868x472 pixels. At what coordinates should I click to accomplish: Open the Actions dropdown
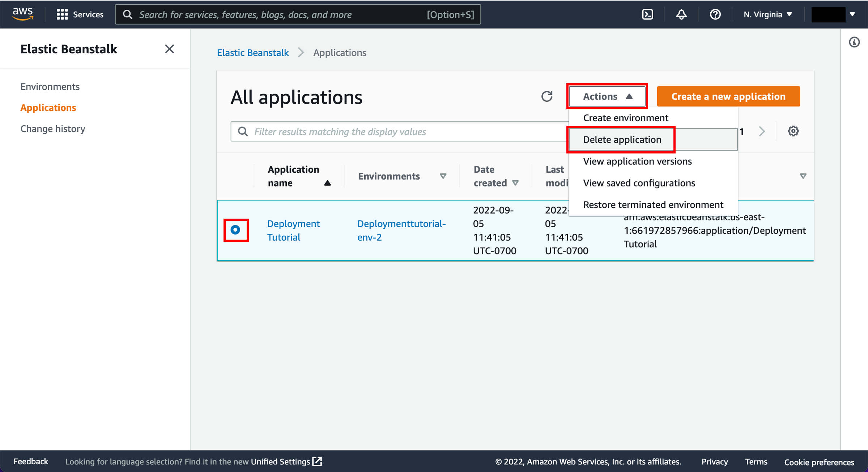607,96
